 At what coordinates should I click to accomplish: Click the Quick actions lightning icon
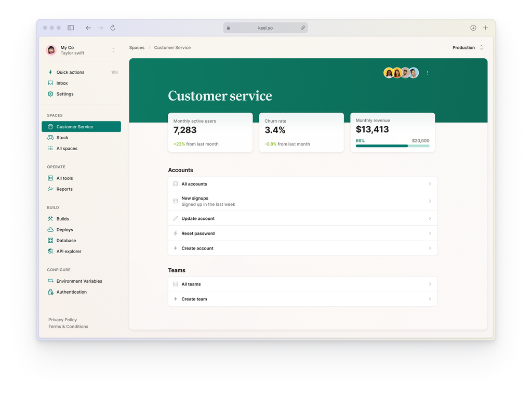(x=50, y=72)
